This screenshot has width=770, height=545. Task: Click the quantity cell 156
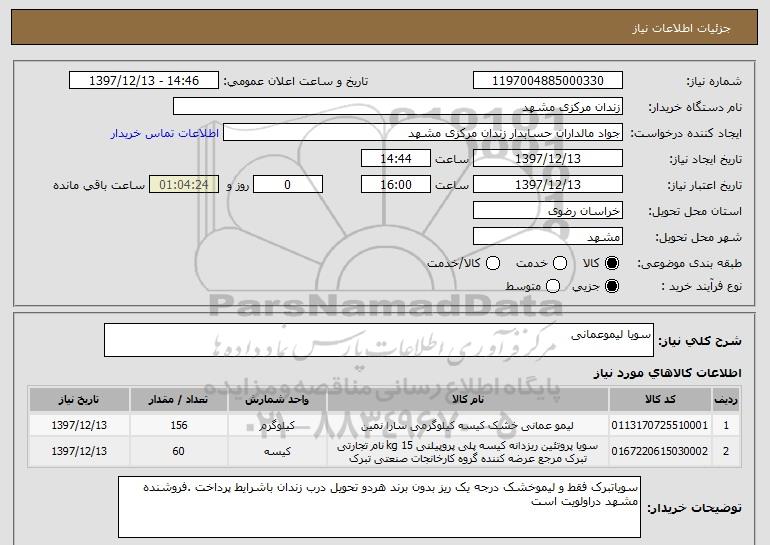pos(179,425)
